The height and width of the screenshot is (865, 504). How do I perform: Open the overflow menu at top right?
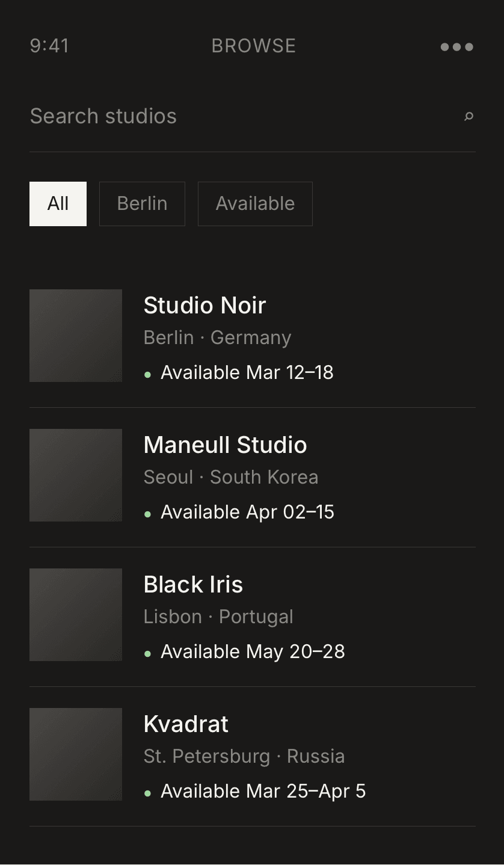click(456, 46)
